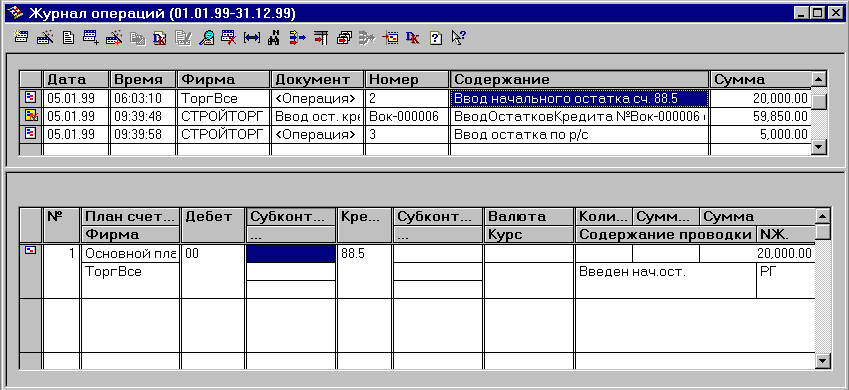Click the posting amount 20,000.00 in lower table
Viewport: 849px width, 390px height.
tap(757, 254)
